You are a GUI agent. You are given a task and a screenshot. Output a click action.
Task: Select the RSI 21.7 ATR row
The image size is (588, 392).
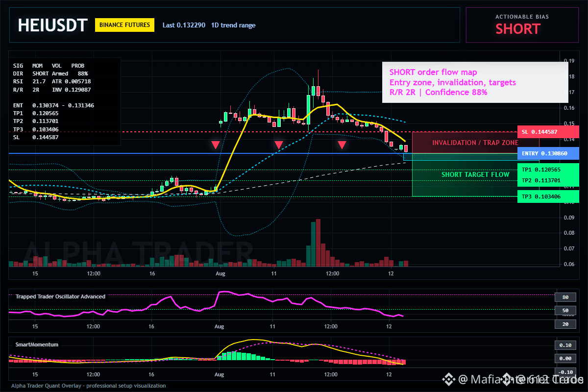point(52,81)
